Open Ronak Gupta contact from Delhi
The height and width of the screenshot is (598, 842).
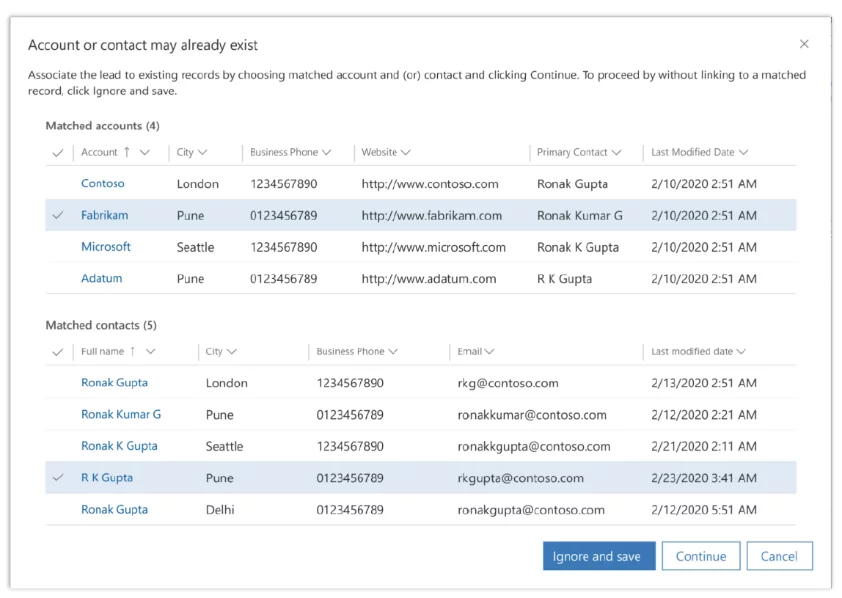point(114,509)
